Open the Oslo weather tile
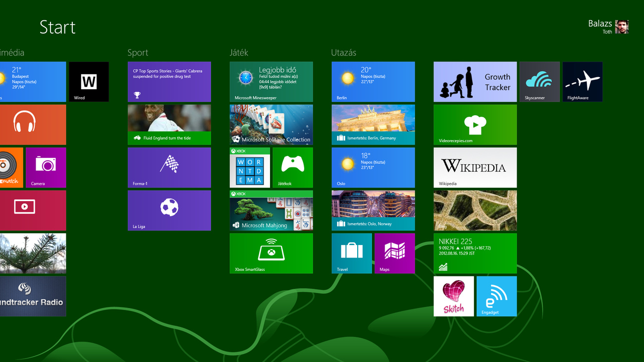Image resolution: width=644 pixels, height=362 pixels. click(x=373, y=167)
